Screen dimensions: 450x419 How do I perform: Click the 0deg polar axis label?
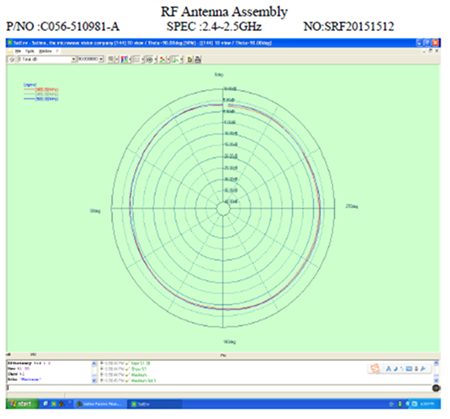point(219,74)
